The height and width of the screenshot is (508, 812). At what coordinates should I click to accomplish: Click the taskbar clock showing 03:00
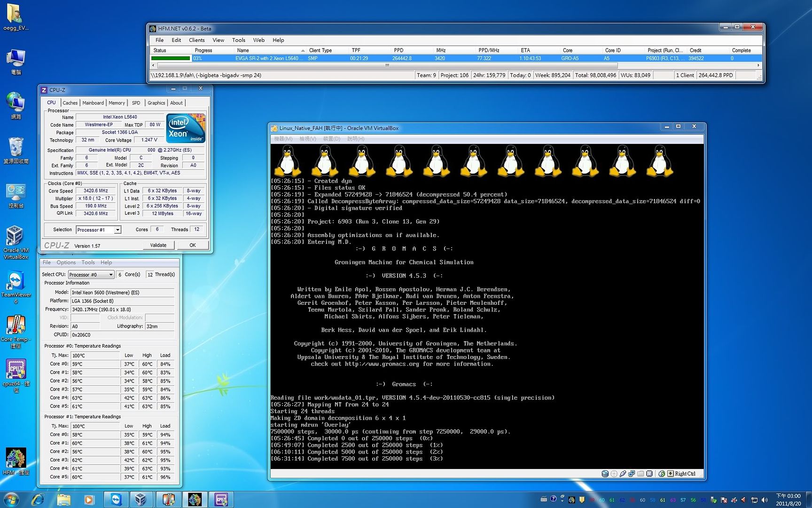coord(788,500)
